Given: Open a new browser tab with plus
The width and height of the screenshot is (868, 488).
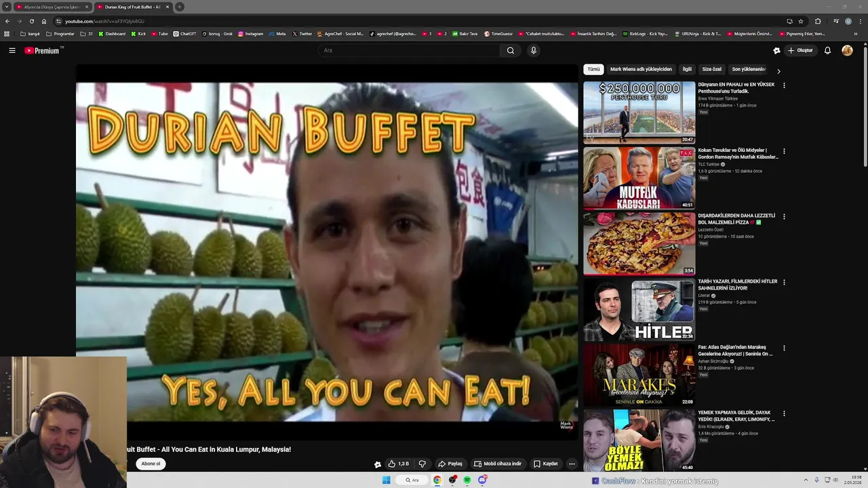Looking at the screenshot, I should 180,7.
